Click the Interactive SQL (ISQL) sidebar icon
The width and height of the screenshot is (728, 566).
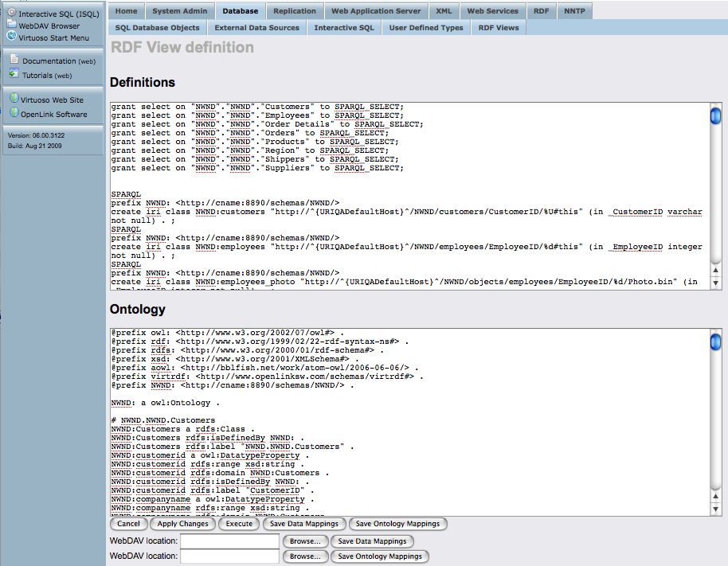click(x=12, y=14)
